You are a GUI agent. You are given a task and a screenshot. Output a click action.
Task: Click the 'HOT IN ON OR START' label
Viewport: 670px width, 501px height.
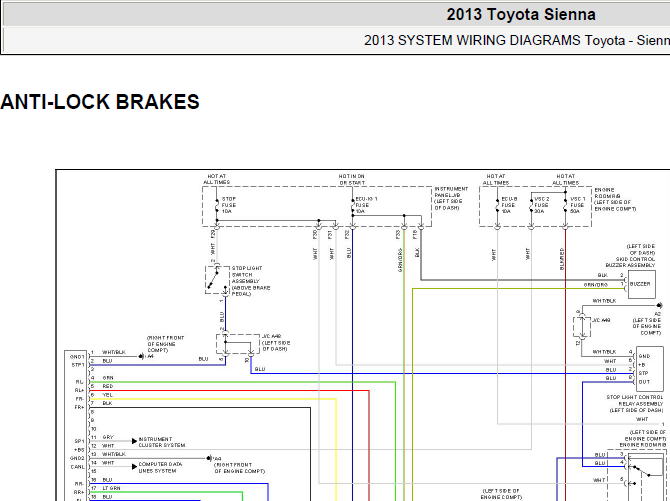(352, 180)
